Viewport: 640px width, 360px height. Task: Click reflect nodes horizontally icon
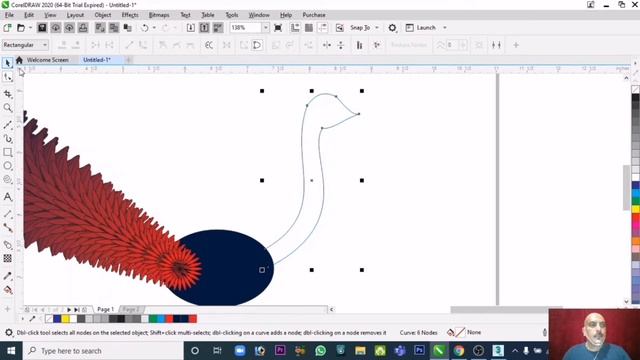tap(327, 45)
